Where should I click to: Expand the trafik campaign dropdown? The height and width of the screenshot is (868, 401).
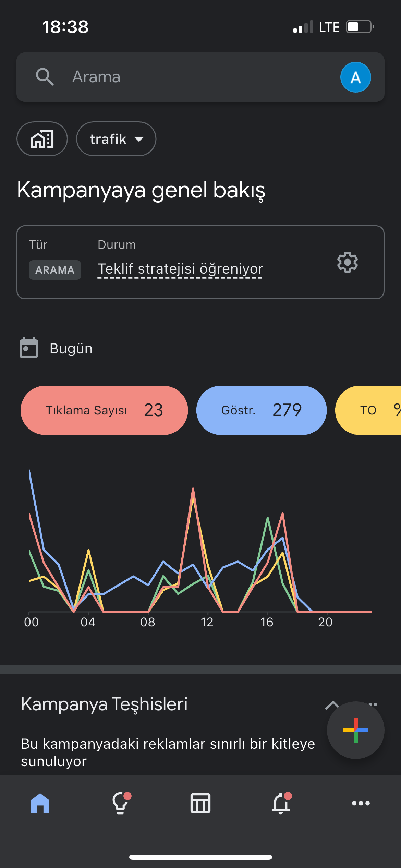(116, 139)
